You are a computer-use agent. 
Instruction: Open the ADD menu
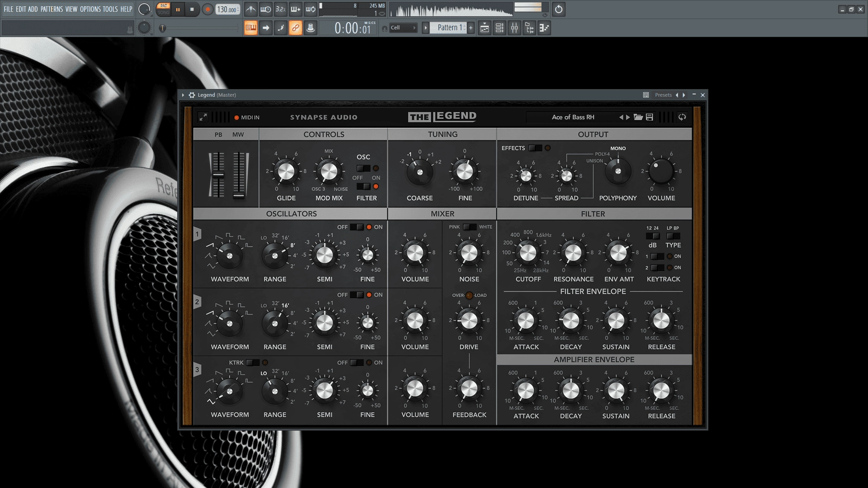pyautogui.click(x=33, y=9)
